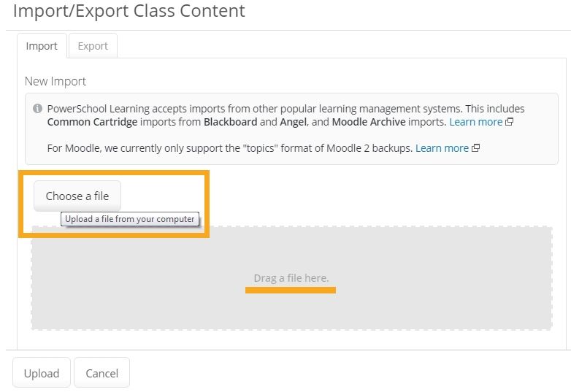571x392 pixels.
Task: Switch to the Import tab
Action: (x=42, y=46)
